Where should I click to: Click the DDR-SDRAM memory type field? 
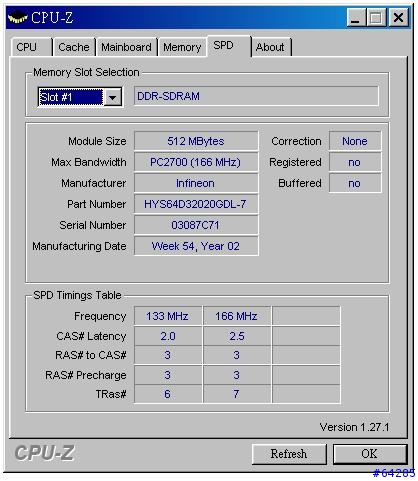(x=256, y=96)
